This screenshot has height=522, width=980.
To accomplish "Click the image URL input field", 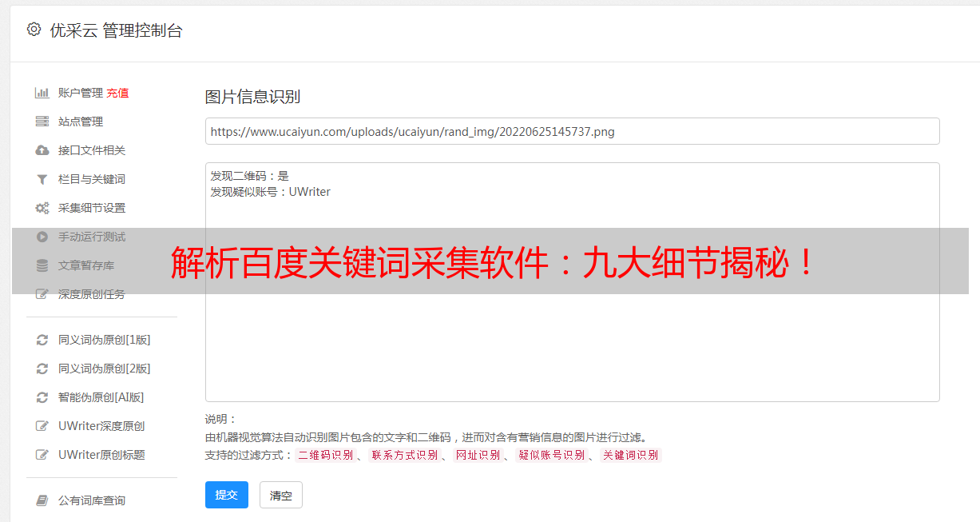I will (x=572, y=131).
